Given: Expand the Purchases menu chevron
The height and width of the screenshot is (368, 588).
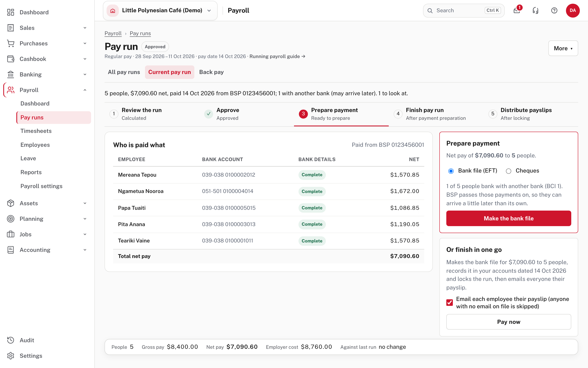Looking at the screenshot, I should click(85, 43).
